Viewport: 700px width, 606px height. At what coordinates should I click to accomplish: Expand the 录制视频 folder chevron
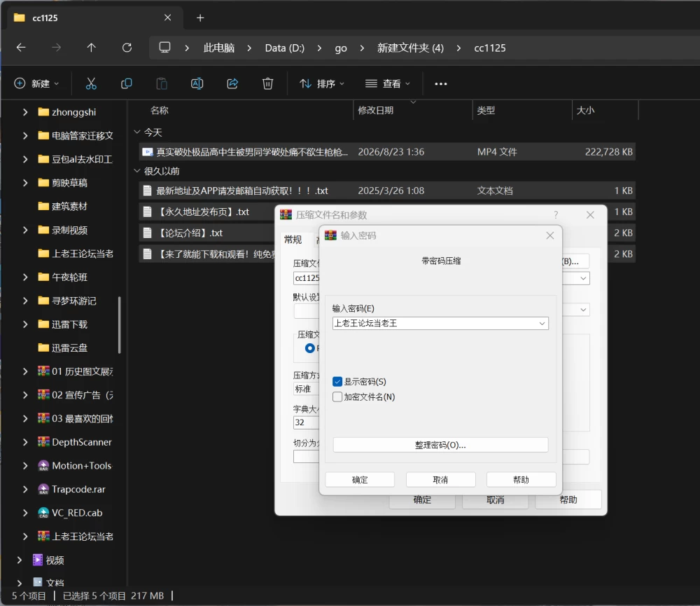click(25, 230)
